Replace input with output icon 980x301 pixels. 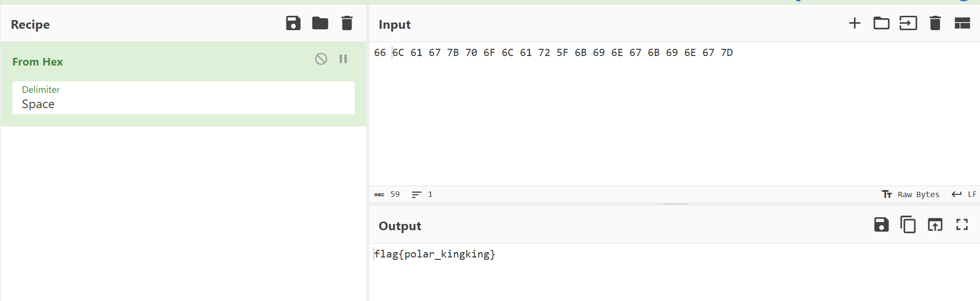tap(935, 224)
